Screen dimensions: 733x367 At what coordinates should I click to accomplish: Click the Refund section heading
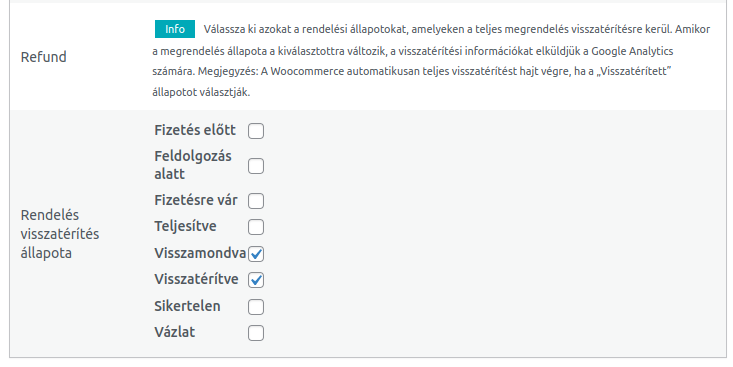point(43,57)
